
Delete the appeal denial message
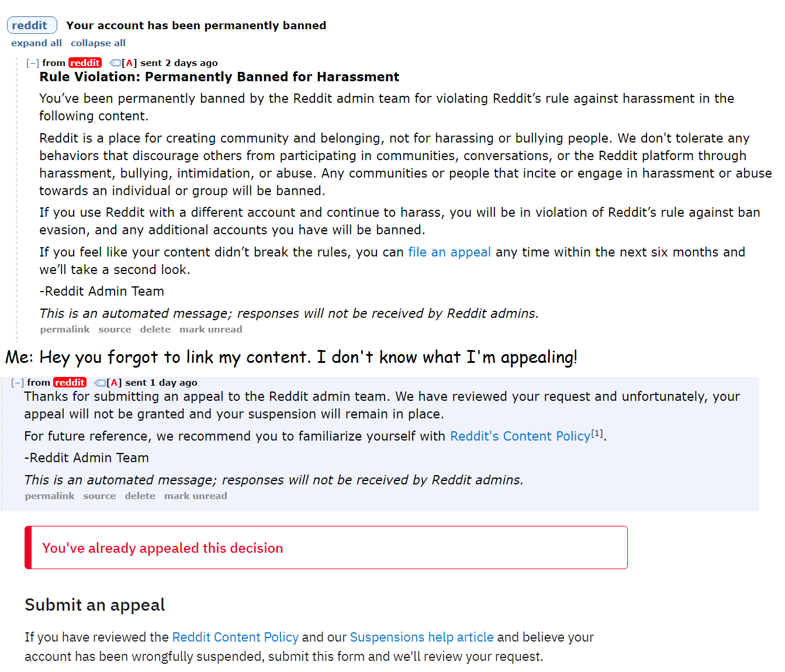pos(140,496)
